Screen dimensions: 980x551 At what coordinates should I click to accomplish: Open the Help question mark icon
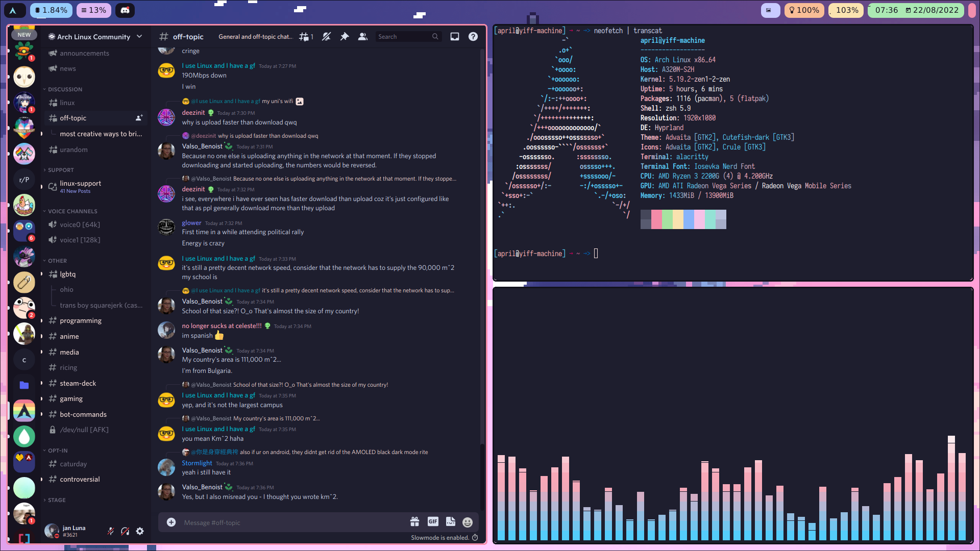[473, 37]
